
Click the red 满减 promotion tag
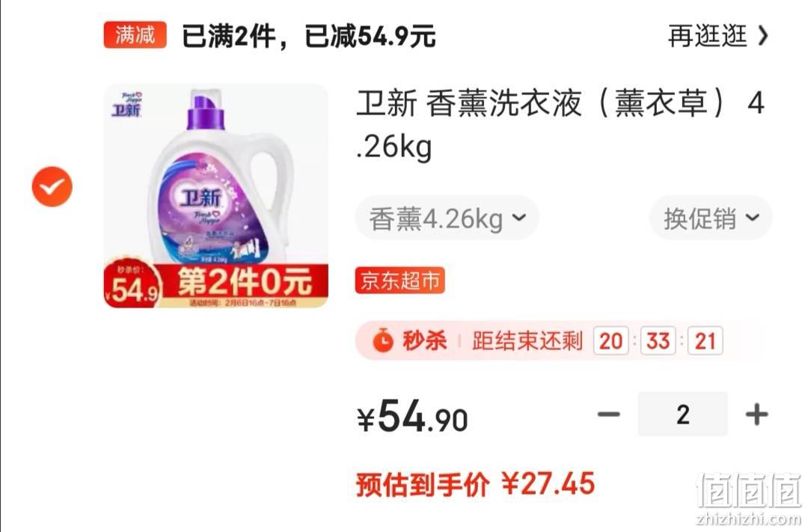click(x=135, y=35)
